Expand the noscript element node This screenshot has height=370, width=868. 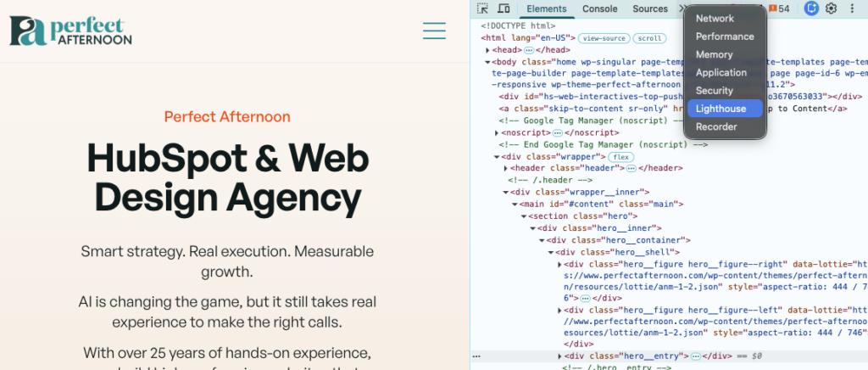[x=497, y=133]
